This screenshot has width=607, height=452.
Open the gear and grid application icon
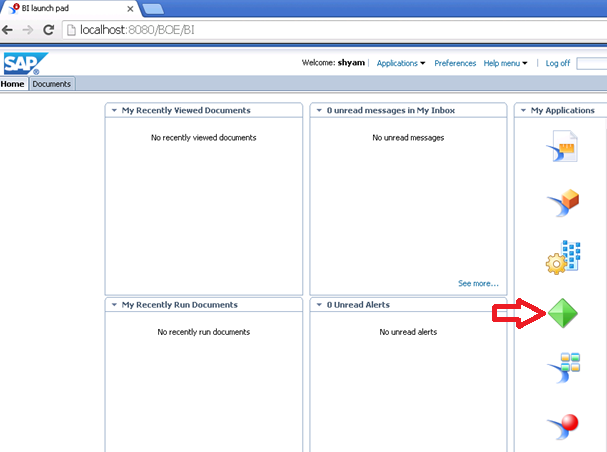[562, 258]
